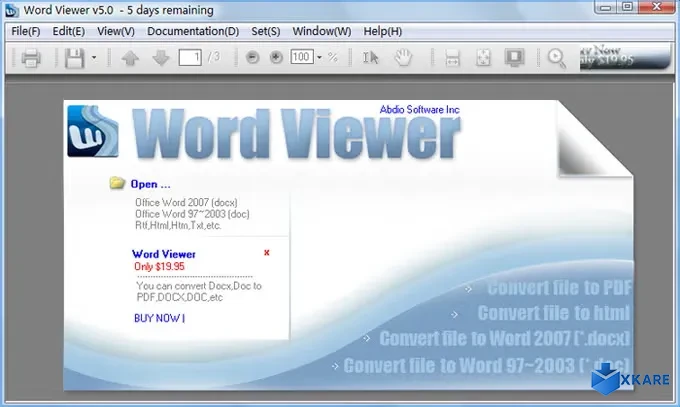Screen dimensions: 680x407
Task: Click the Find magnifier icon
Action: [x=557, y=58]
